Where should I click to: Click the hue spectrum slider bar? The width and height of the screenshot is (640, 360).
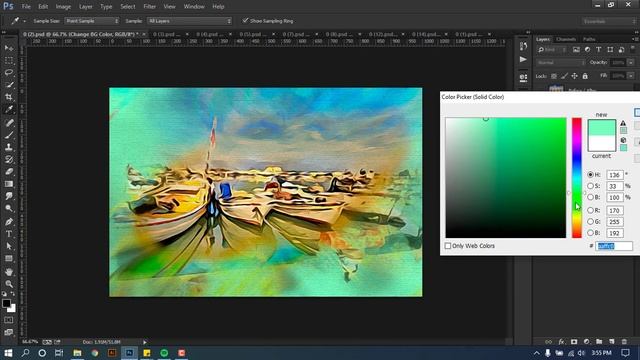point(576,178)
